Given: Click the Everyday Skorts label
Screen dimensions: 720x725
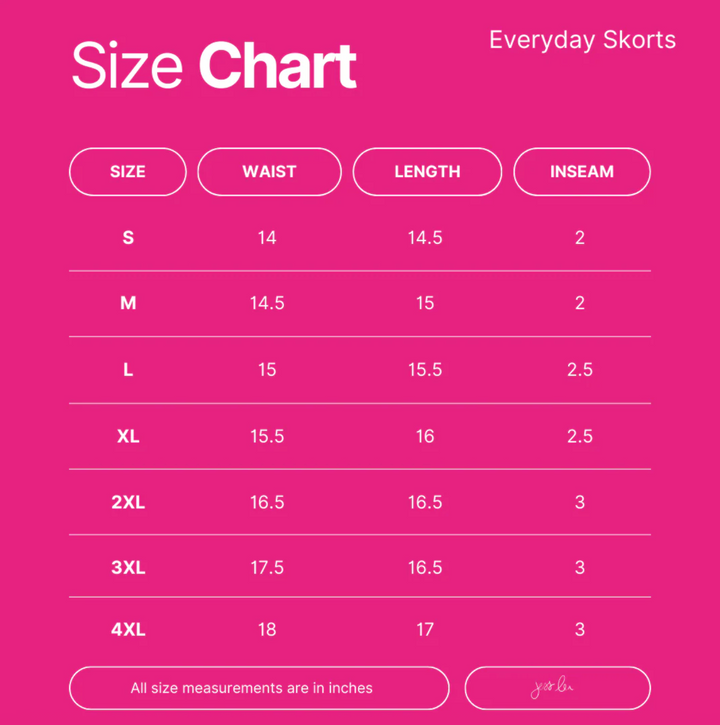Looking at the screenshot, I should click(x=582, y=40).
